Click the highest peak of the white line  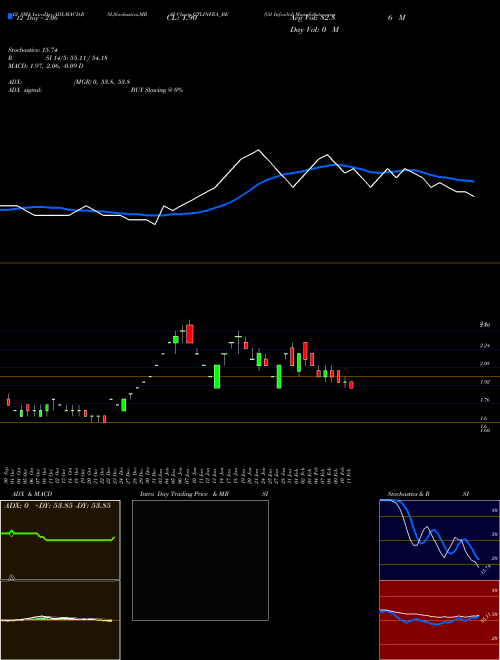click(258, 150)
